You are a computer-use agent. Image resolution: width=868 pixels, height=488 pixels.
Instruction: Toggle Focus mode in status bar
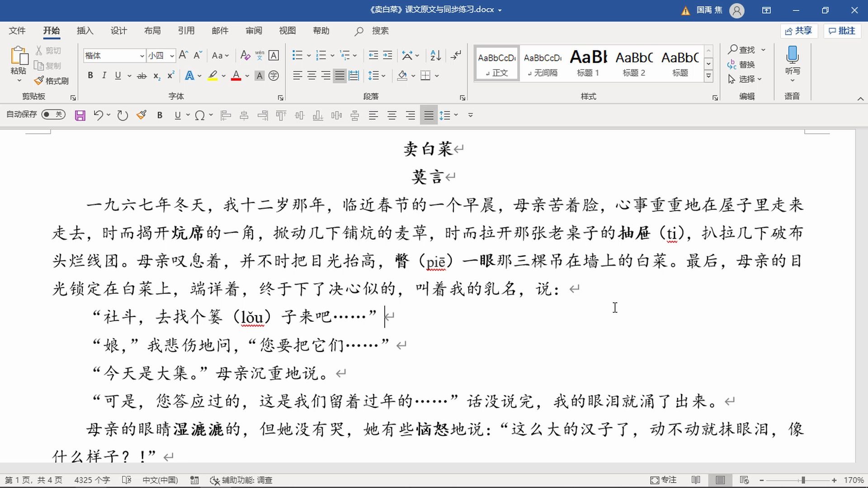point(663,480)
